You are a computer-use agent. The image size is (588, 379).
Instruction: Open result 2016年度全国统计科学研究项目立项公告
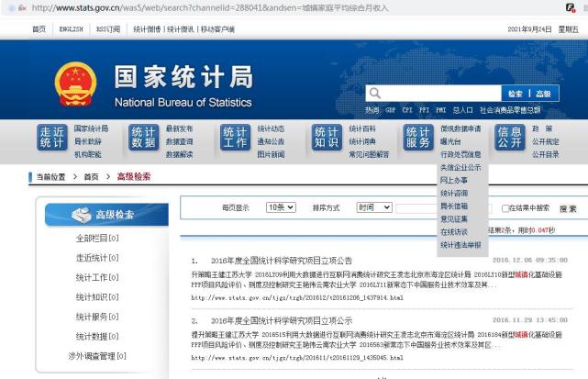[282, 261]
